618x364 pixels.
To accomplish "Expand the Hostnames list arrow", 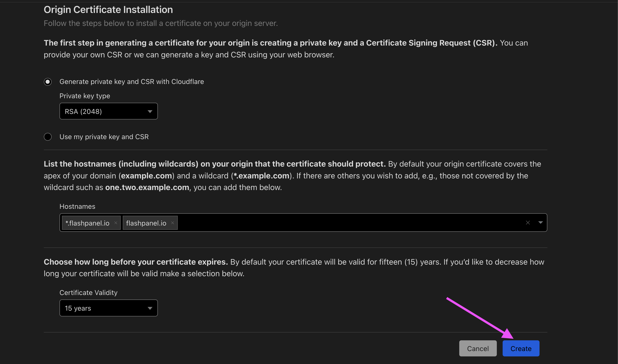I will point(540,223).
